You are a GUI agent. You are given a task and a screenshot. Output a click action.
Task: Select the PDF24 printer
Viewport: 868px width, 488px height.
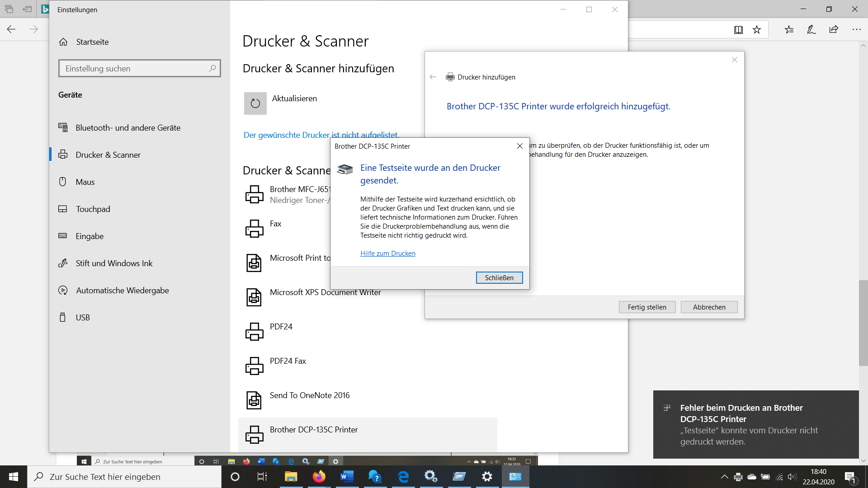(x=281, y=327)
